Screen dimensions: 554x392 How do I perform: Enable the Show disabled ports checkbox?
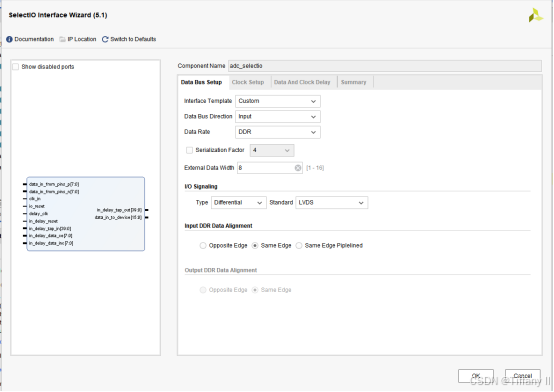(16, 67)
